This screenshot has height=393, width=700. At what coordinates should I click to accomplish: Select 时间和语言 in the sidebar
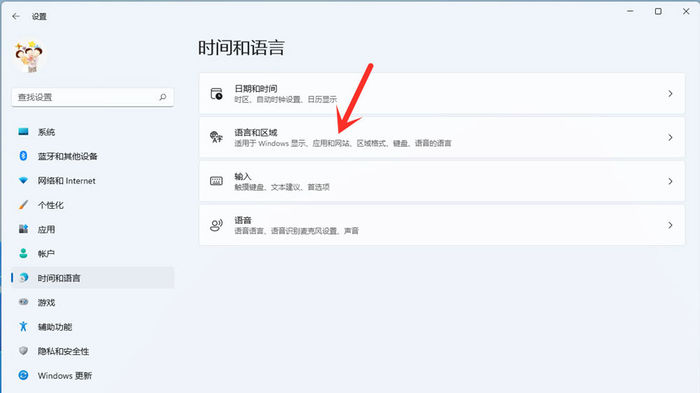[92, 278]
